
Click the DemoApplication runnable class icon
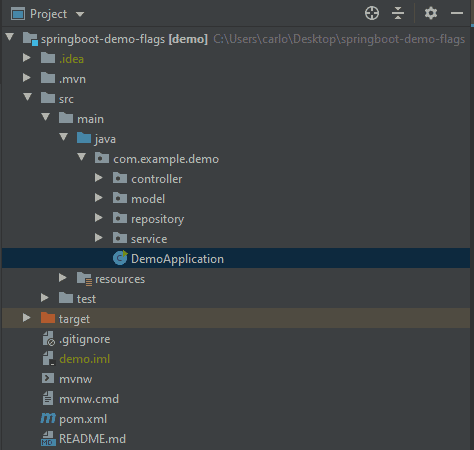tap(120, 258)
